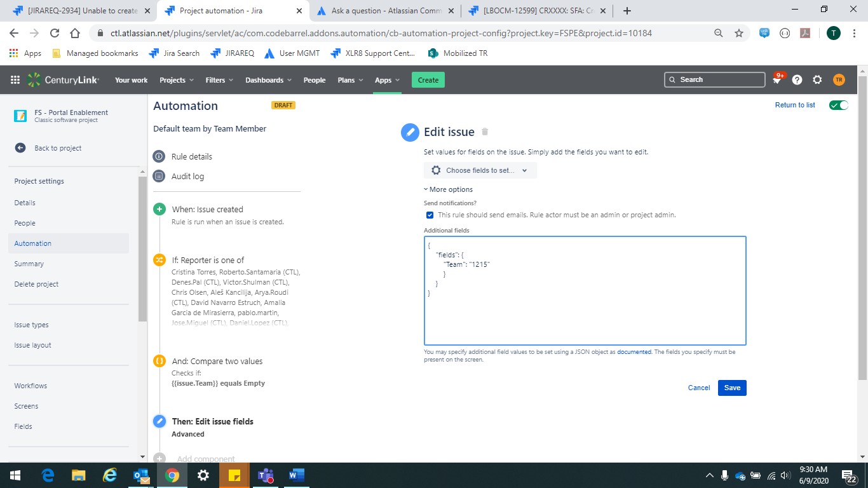
Task: Open the documented JSON help link
Action: coord(634,351)
